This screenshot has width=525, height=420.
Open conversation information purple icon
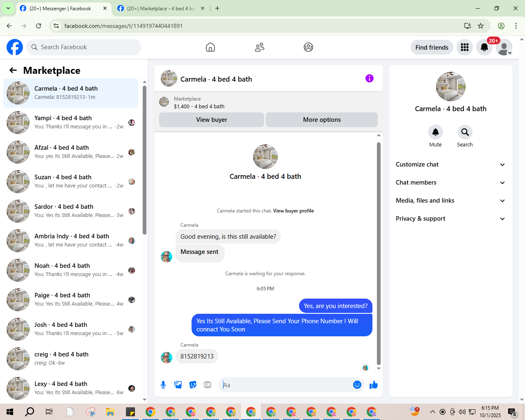[370, 78]
